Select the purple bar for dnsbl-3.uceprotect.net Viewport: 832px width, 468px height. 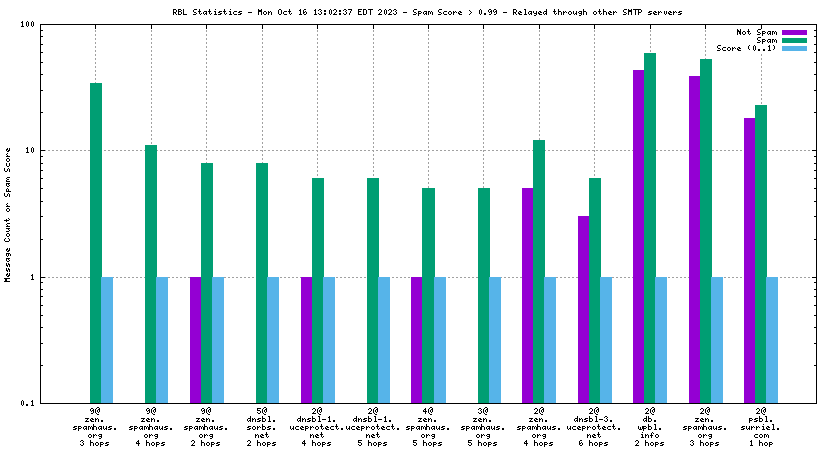[x=583, y=309]
